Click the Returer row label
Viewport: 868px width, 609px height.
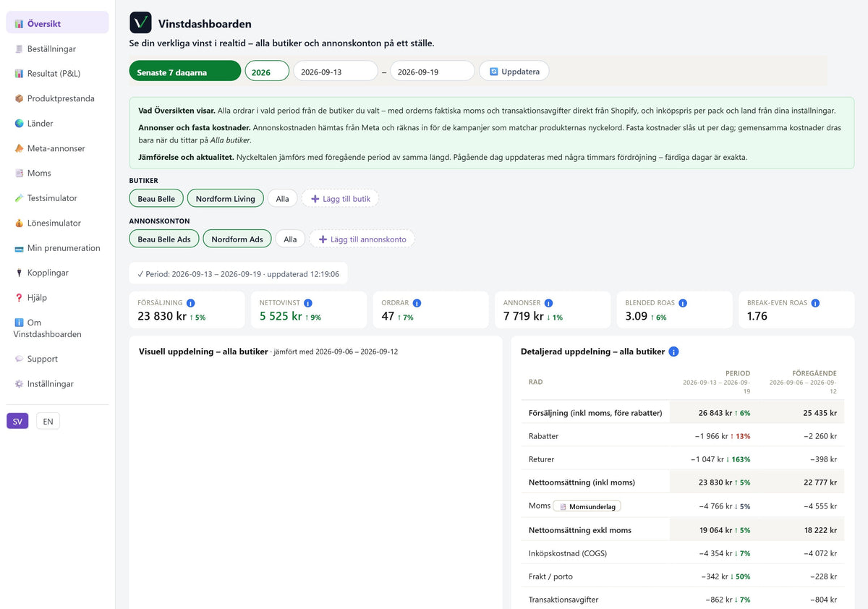542,459
